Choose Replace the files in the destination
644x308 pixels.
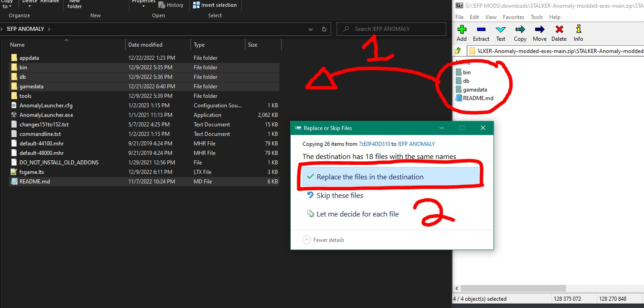click(x=370, y=177)
